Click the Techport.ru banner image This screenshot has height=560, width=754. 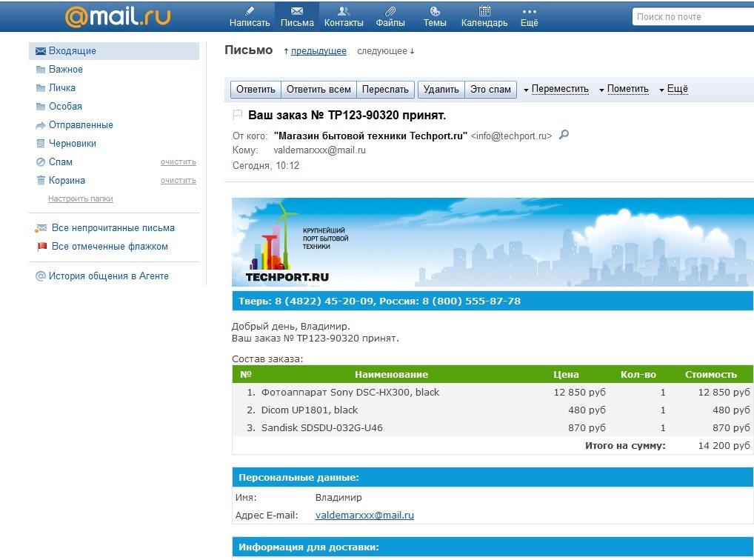pos(493,242)
